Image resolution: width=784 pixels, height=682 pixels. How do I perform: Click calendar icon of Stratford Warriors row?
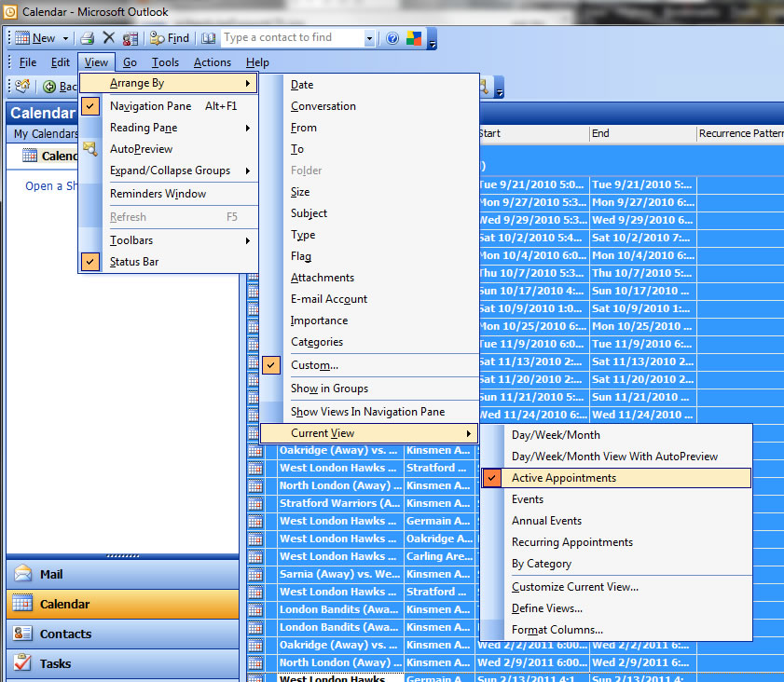point(255,504)
